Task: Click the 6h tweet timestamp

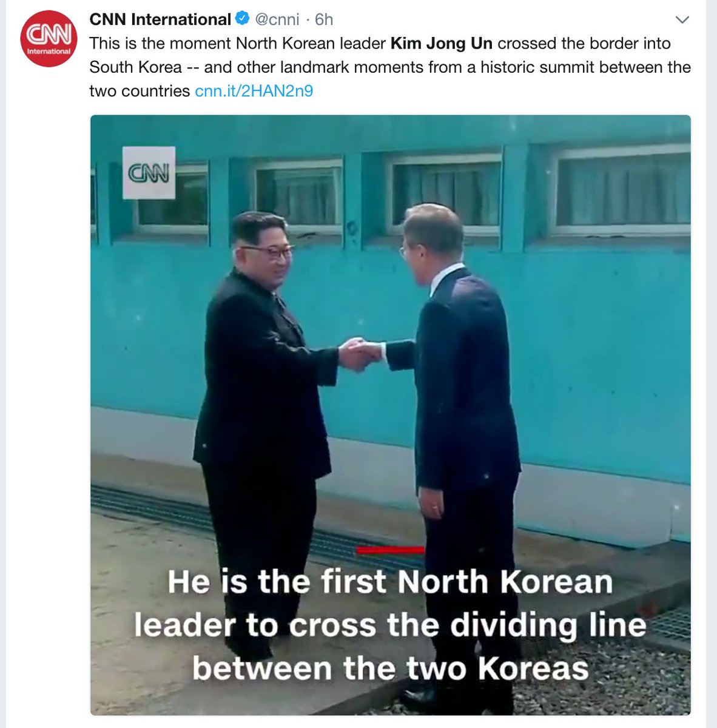Action: pyautogui.click(x=324, y=19)
